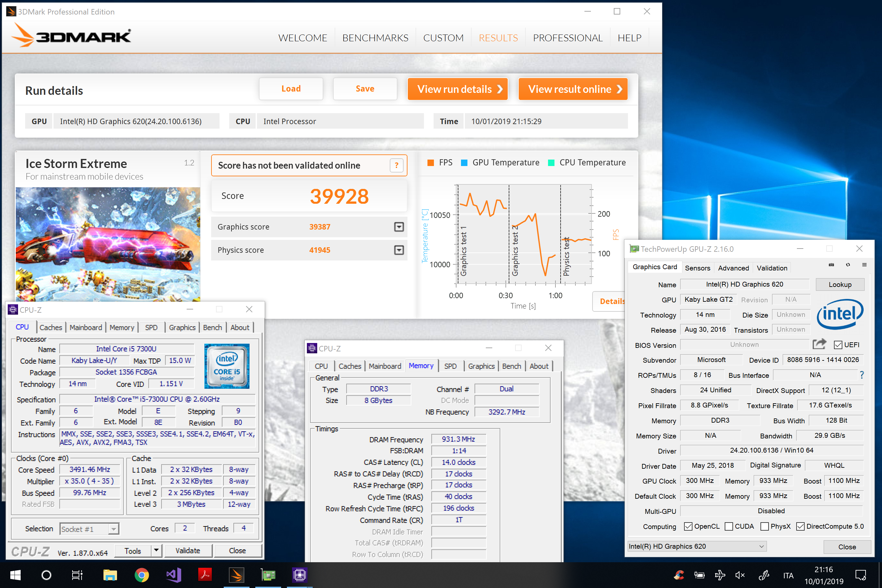The height and width of the screenshot is (588, 882).
Task: Switch to CPU-Z taskbar icon
Action: [299, 575]
